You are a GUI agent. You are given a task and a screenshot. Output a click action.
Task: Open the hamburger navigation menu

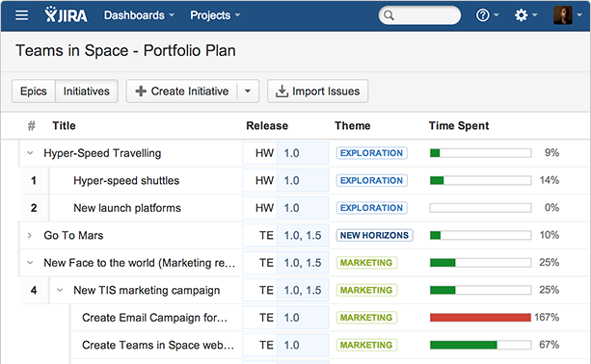click(x=21, y=15)
